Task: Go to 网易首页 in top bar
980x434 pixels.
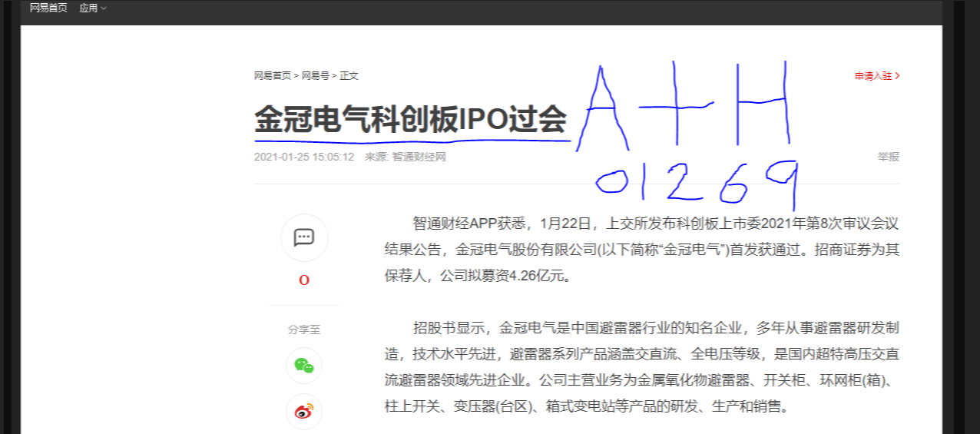Action: [48, 8]
